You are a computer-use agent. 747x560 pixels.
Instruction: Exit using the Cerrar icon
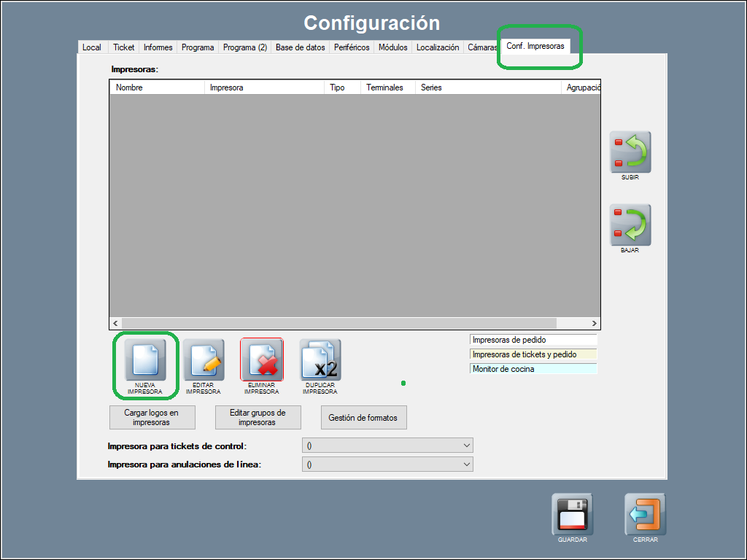coord(645,514)
